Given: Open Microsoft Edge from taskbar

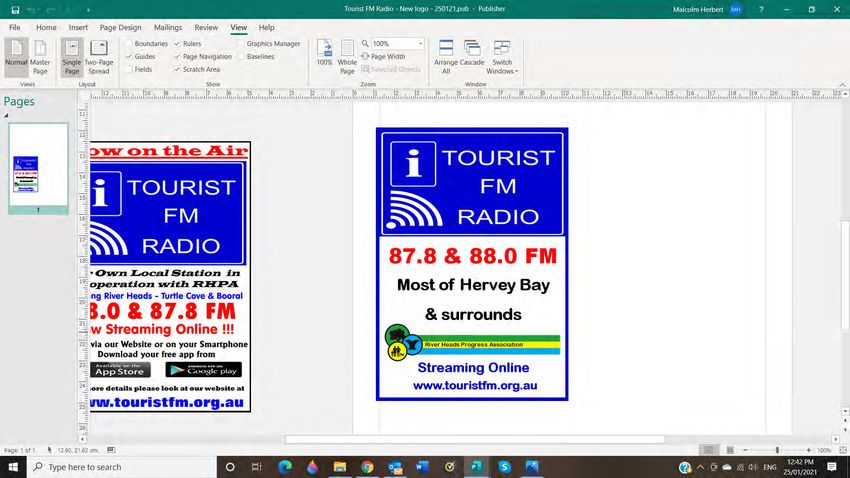Looking at the screenshot, I should click(285, 467).
